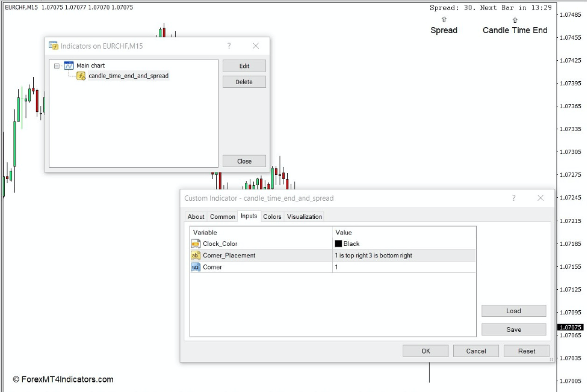Viewport: 588px width, 392px height.
Task: Go to the Visualization tab
Action: pyautogui.click(x=305, y=216)
